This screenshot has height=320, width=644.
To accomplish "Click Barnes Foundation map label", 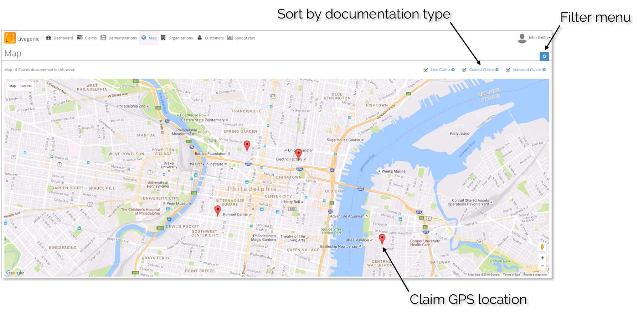I will [x=211, y=154].
